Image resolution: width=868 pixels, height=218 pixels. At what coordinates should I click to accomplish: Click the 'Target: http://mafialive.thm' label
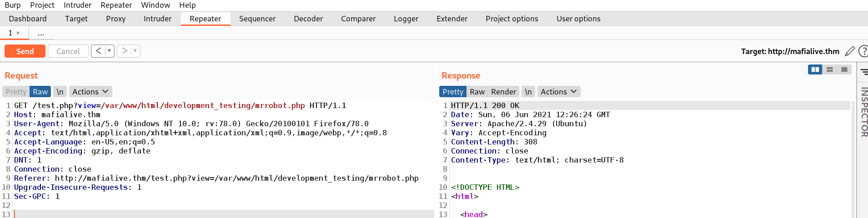pos(790,51)
